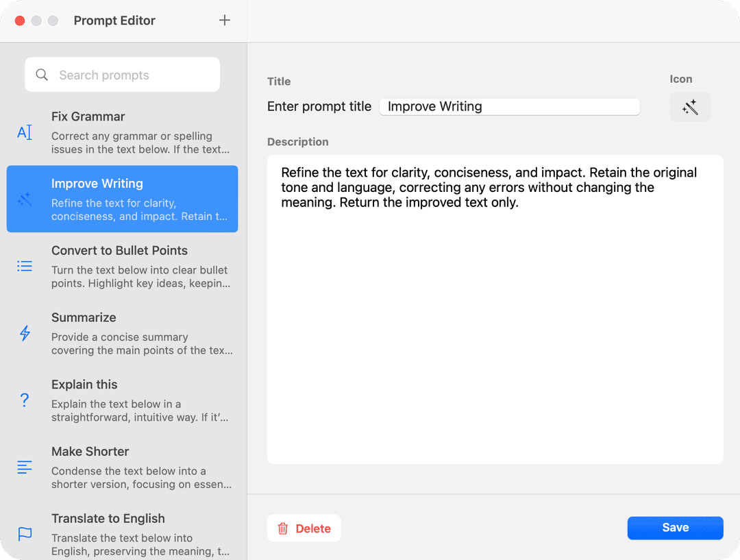Save the Improve Writing prompt
Viewport: 740px width, 560px height.
675,528
